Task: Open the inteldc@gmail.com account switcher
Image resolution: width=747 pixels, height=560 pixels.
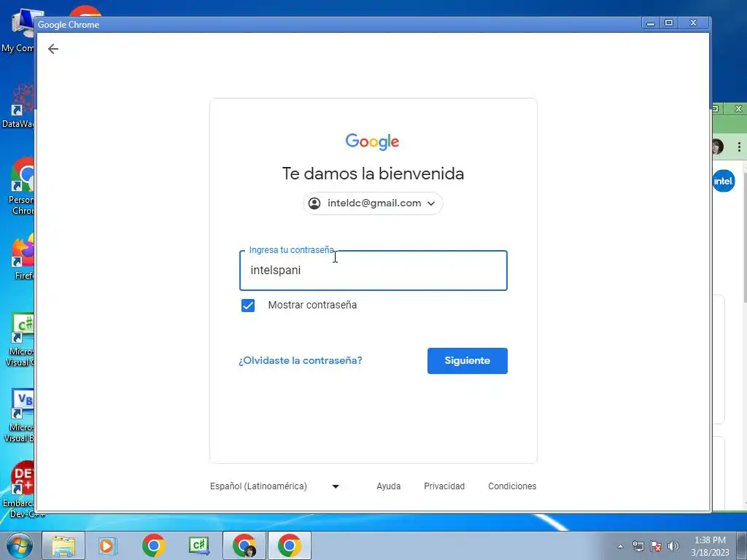Action: point(373,203)
